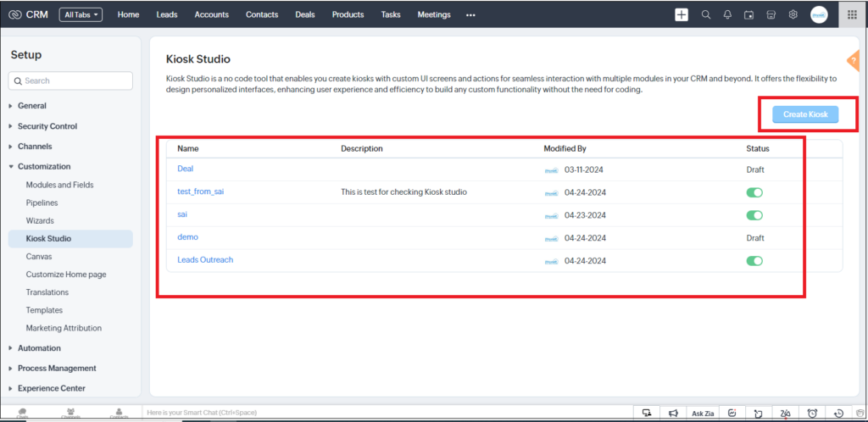Open the test_from_sai kiosk link
The width and height of the screenshot is (868, 422).
pyautogui.click(x=200, y=192)
